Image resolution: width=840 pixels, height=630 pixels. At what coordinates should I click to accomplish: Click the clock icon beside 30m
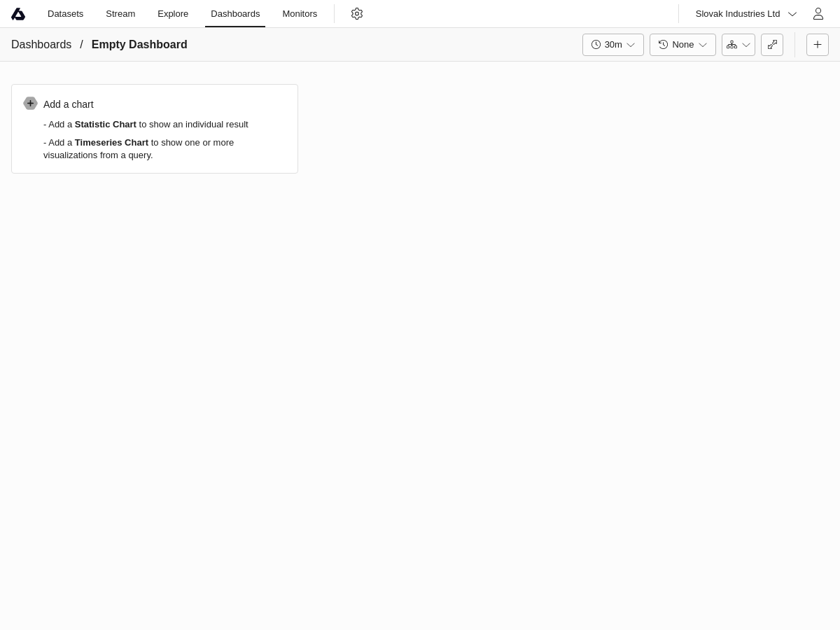pyautogui.click(x=596, y=45)
